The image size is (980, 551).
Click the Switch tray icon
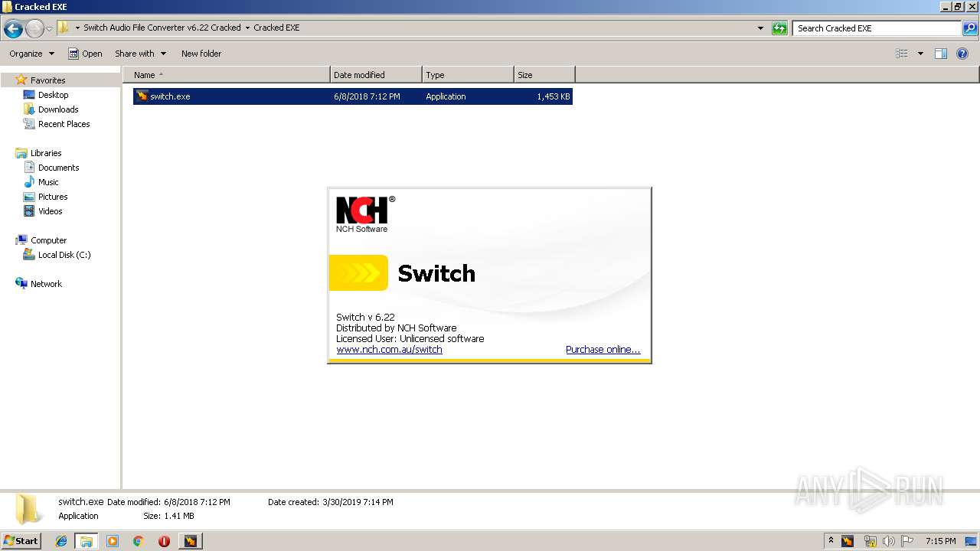[x=848, y=541]
